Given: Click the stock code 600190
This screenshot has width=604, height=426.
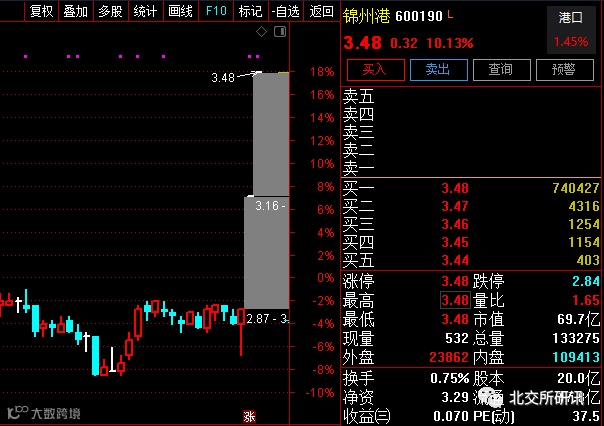Looking at the screenshot, I should coord(419,16).
